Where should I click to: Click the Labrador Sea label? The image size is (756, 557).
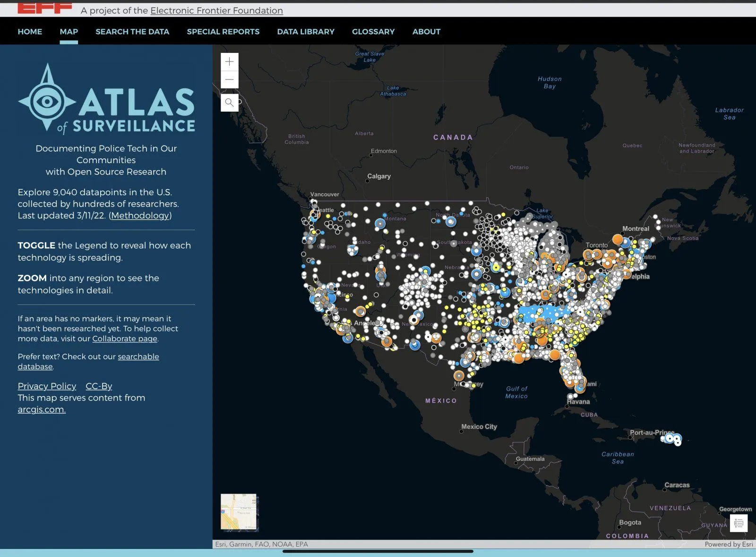730,114
